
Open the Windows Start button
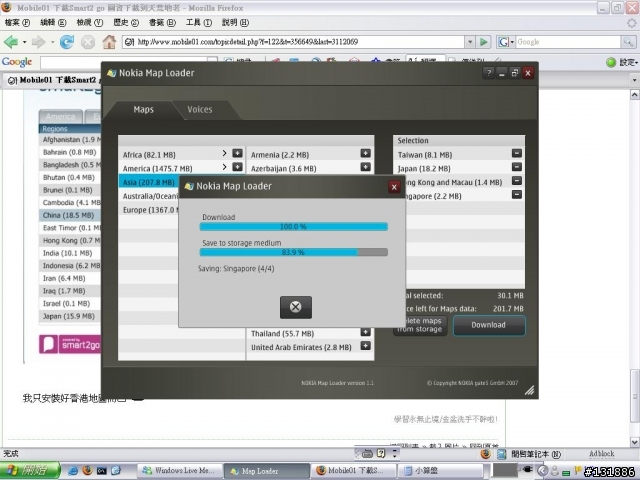coord(30,471)
